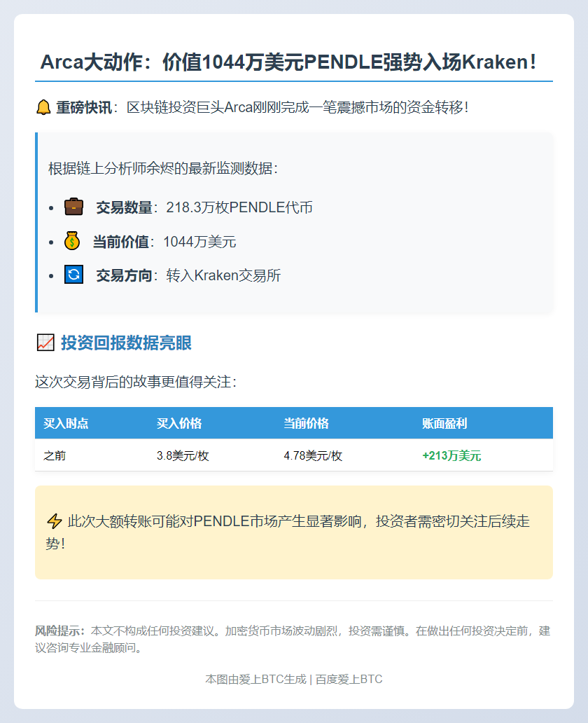The height and width of the screenshot is (723, 588).
Task: Click the section heading 投资回报数据亮眼
Action: [126, 343]
